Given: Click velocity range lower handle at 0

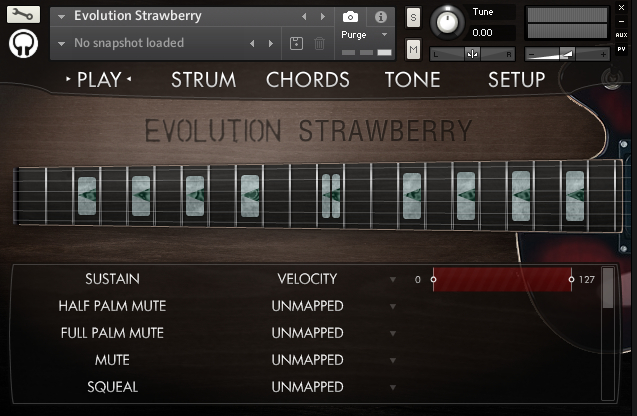Looking at the screenshot, I should click(433, 280).
